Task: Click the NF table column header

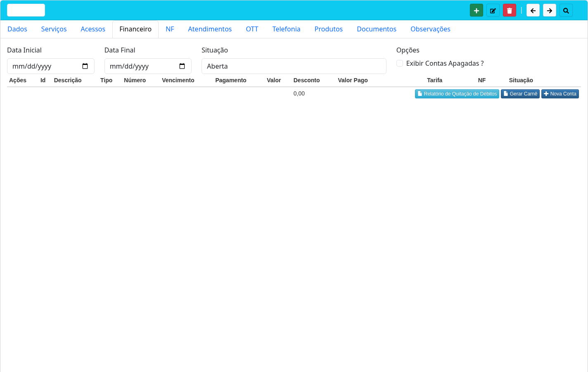Action: pos(482,80)
